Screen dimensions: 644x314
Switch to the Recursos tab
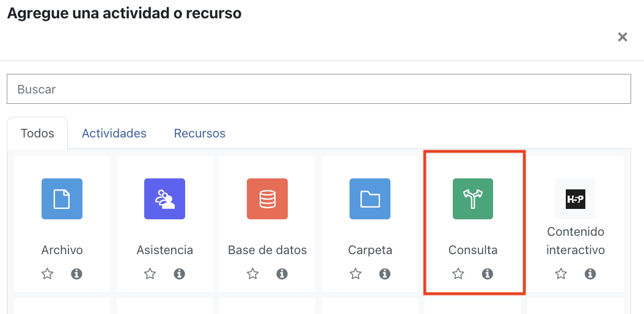200,133
